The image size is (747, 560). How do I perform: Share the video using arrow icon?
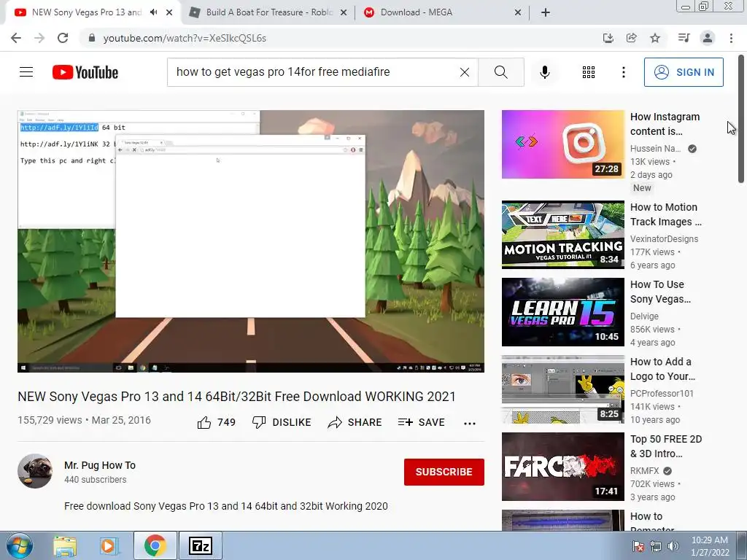pos(335,422)
